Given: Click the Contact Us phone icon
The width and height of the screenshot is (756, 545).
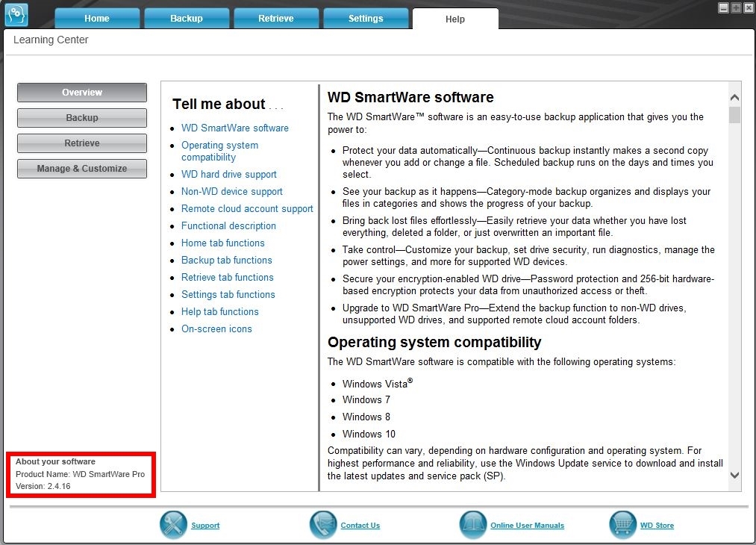Looking at the screenshot, I should [323, 525].
